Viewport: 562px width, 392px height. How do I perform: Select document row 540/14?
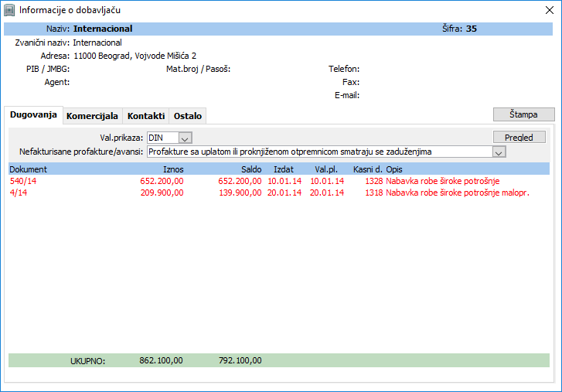(279, 181)
